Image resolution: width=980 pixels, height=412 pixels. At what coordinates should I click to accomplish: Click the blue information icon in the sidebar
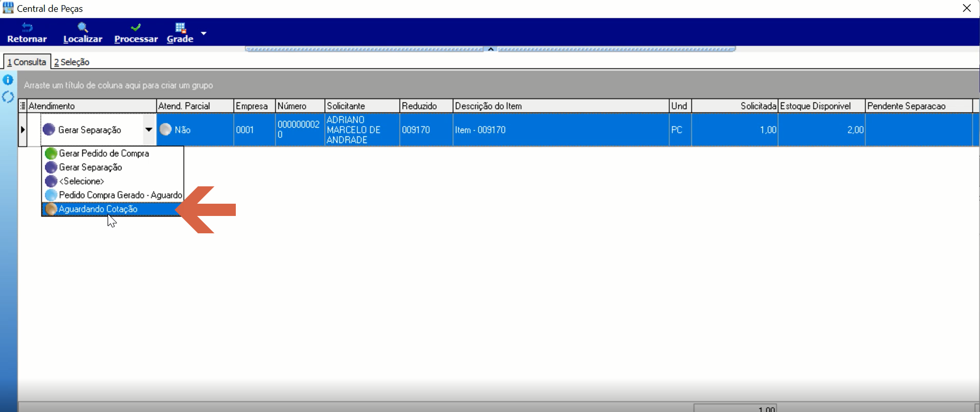click(x=8, y=80)
